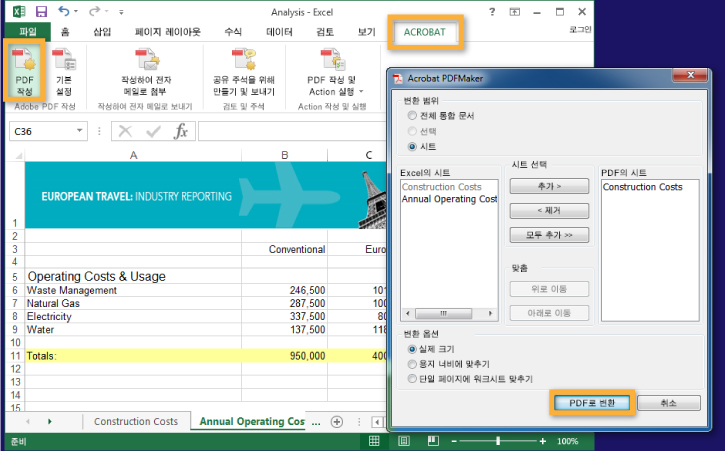Viewport: 725px width, 451px height.
Task: Click the sheet tabs ellipsis
Action: 316,422
